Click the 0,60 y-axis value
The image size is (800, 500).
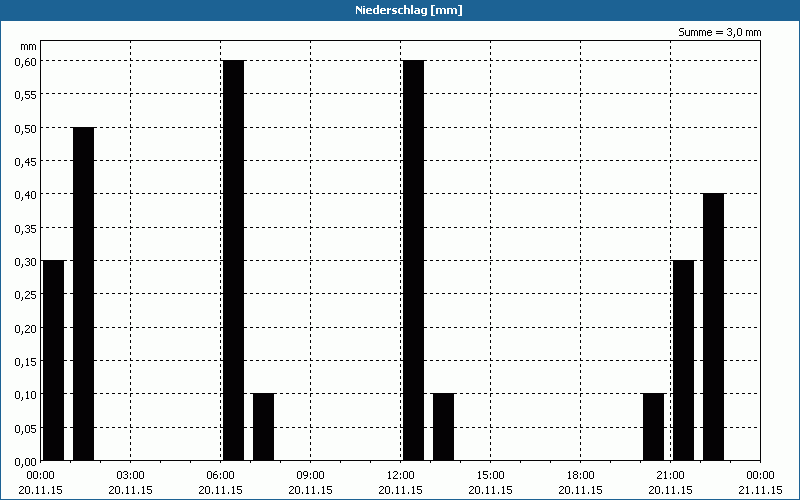pos(26,61)
